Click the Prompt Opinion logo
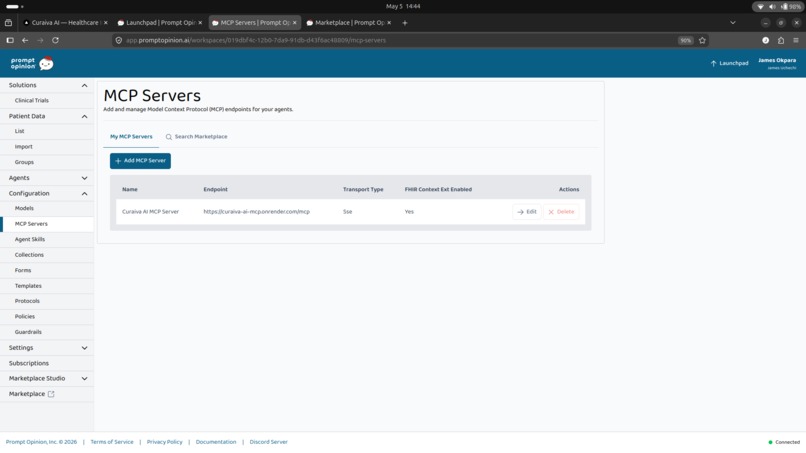 coord(32,63)
